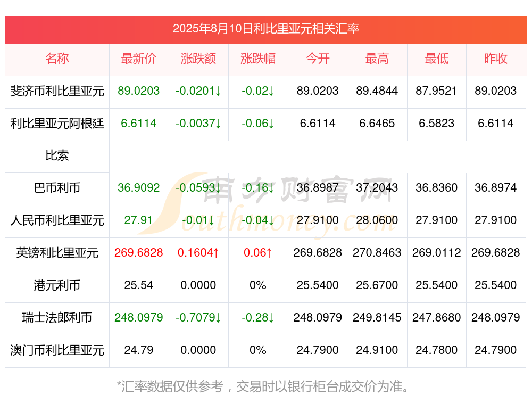The width and height of the screenshot is (532, 403).
Task: Click the title 2025年8月10日利比里亚元相关汇率
Action: click(x=265, y=29)
